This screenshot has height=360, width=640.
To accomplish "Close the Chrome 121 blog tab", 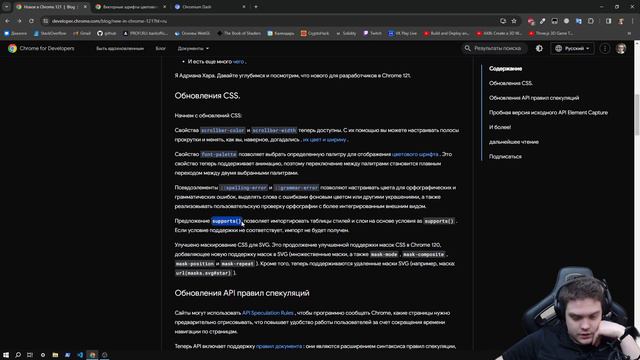I will click(x=85, y=7).
